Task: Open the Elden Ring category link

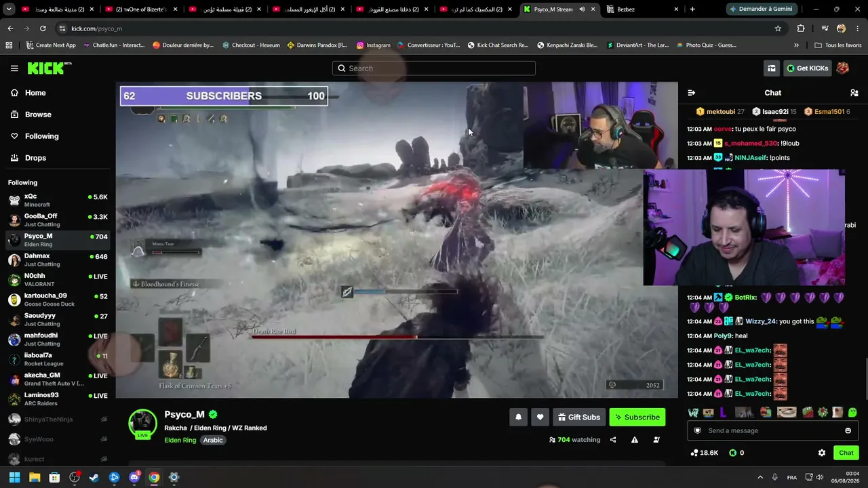Action: click(180, 441)
